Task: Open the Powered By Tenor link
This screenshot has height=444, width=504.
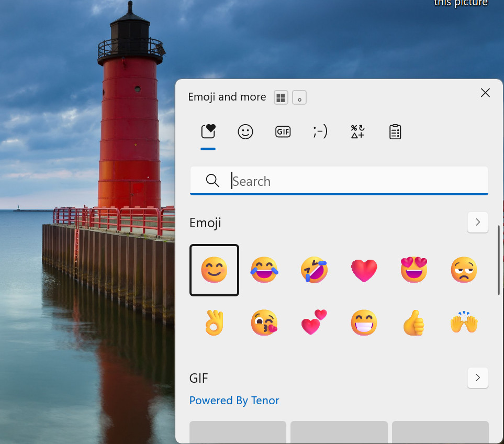Action: tap(234, 400)
